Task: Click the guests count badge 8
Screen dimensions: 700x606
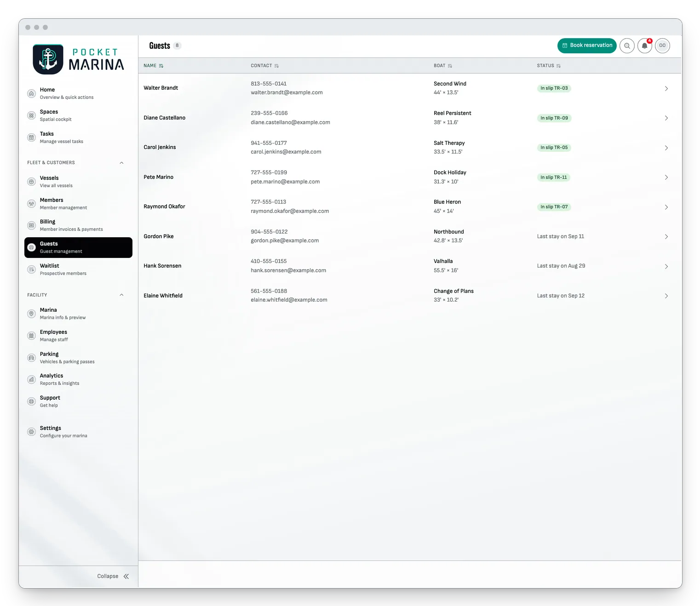Action: click(177, 46)
